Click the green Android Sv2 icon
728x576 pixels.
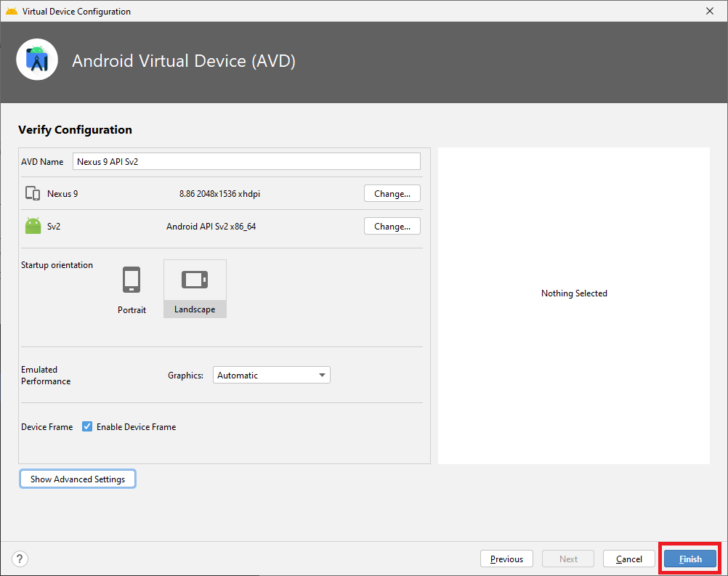click(x=33, y=226)
